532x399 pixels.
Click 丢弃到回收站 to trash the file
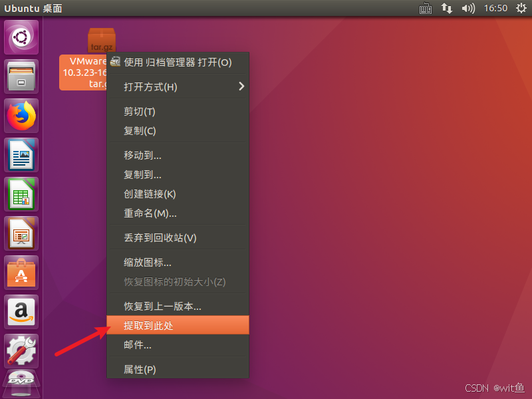click(178, 237)
